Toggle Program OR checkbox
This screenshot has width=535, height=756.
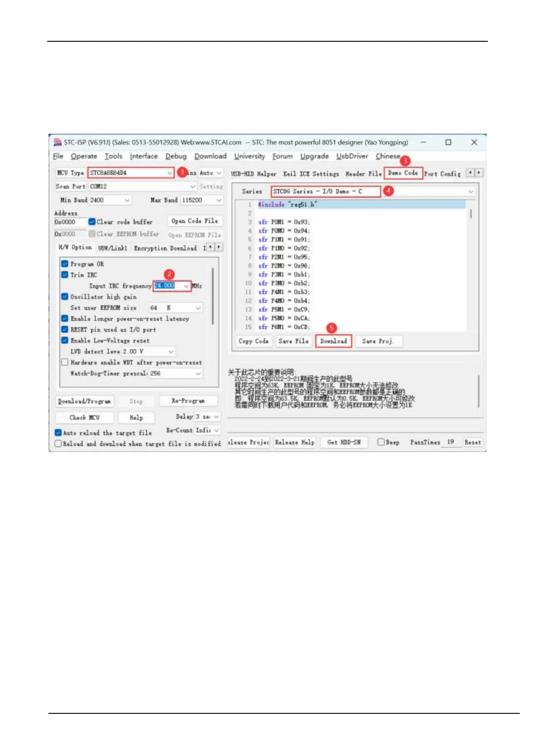(x=65, y=264)
